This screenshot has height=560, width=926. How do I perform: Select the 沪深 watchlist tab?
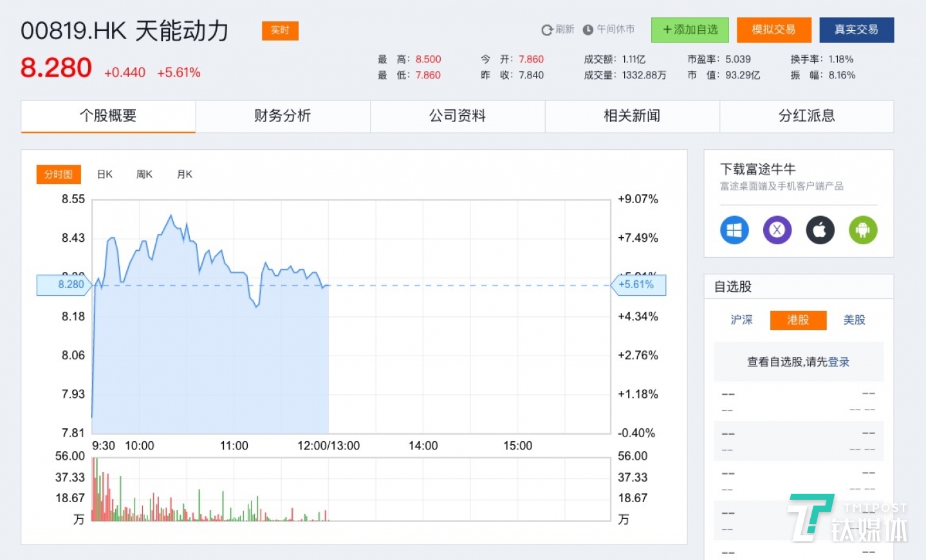coord(741,320)
